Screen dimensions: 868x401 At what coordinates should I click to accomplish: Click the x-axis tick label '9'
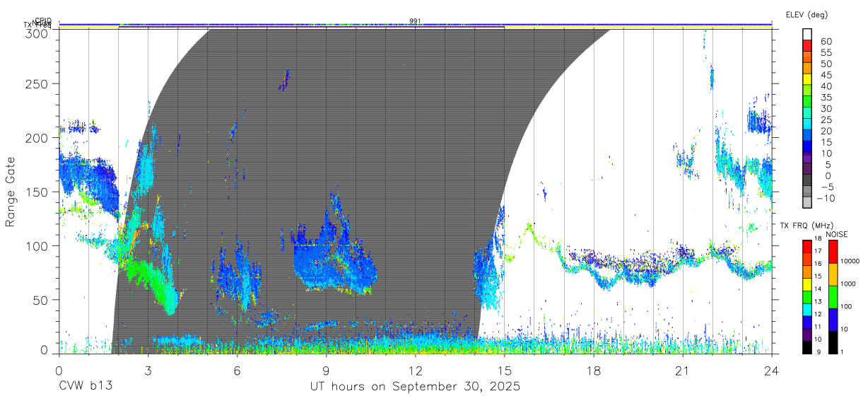coord(326,371)
